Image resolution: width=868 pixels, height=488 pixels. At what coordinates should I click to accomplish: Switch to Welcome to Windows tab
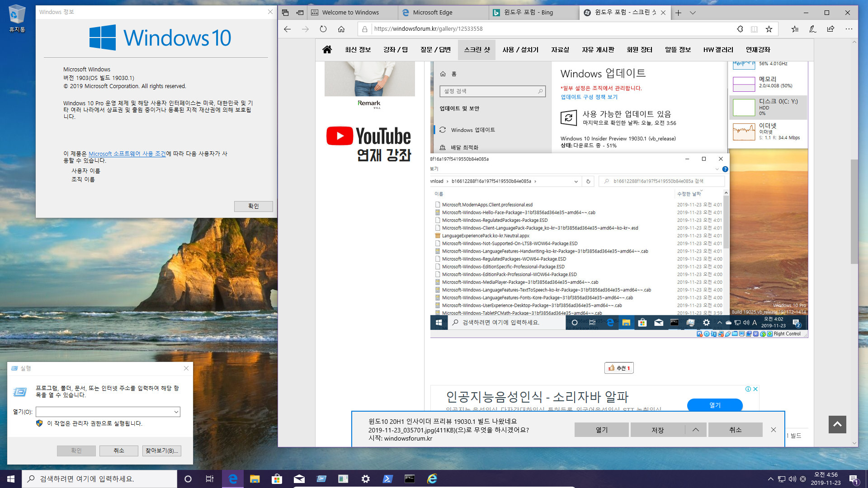353,13
